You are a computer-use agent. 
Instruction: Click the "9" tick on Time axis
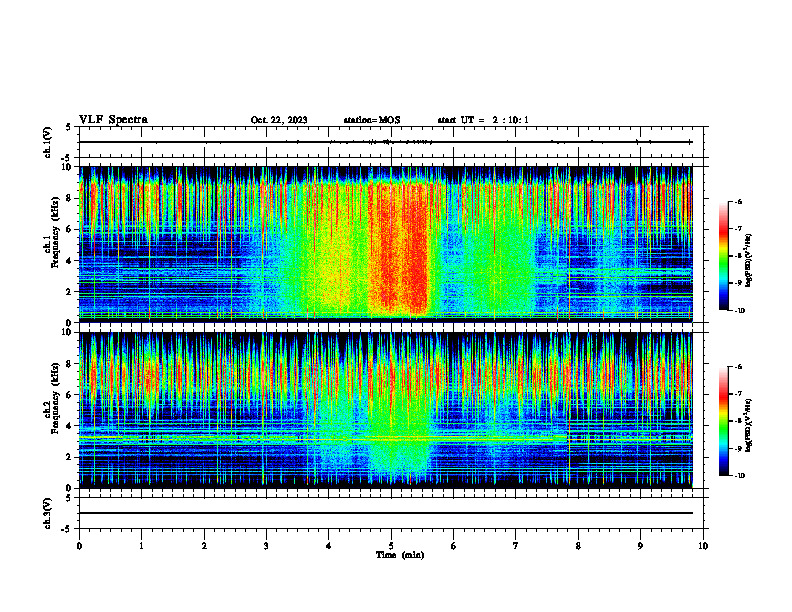640,546
